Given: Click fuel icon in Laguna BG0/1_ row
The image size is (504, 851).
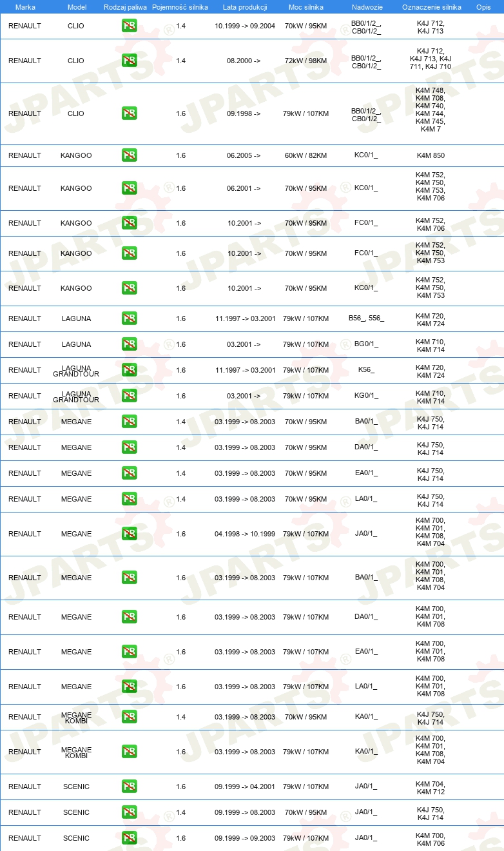Looking at the screenshot, I should pyautogui.click(x=129, y=344).
